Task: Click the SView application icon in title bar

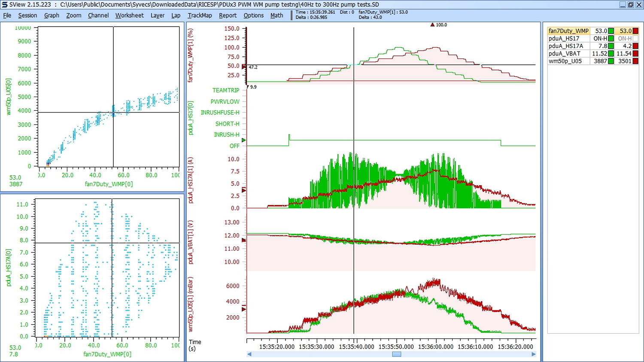Action: (4, 4)
